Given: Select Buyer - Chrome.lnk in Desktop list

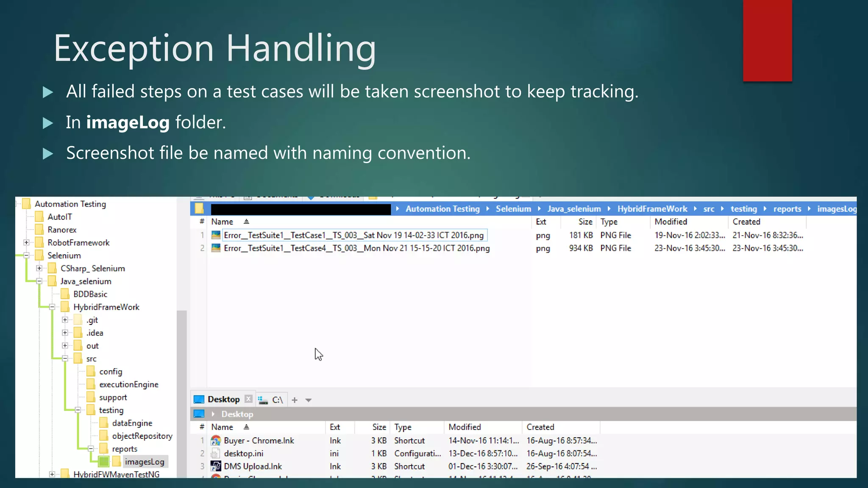Looking at the screenshot, I should tap(259, 441).
